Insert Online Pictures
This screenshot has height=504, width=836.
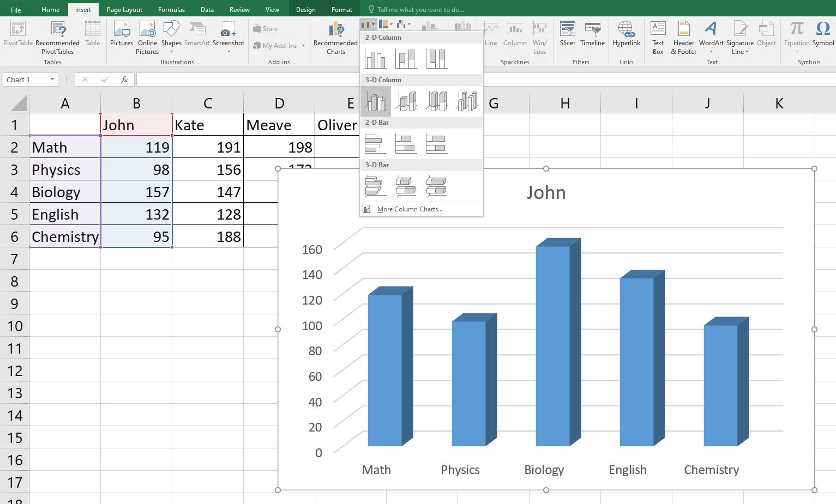[147, 38]
